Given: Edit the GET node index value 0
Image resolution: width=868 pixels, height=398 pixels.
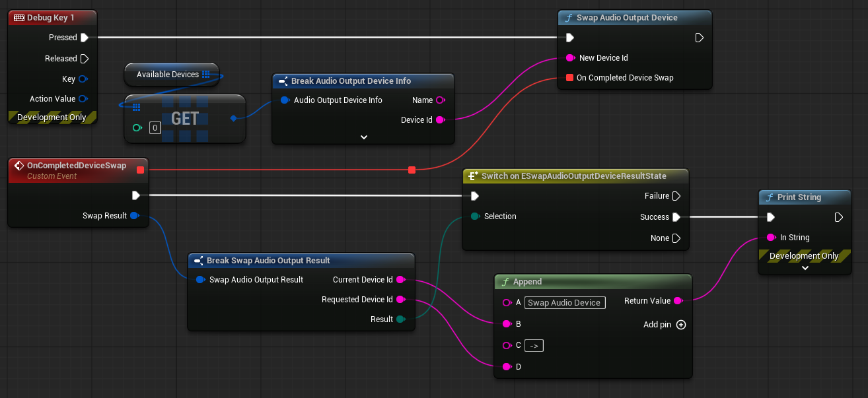Looking at the screenshot, I should point(155,127).
